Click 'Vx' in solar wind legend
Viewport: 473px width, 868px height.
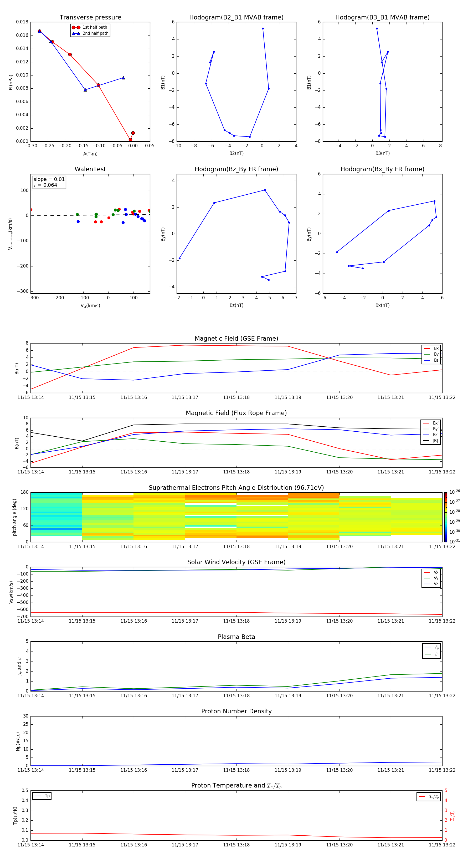[436, 572]
